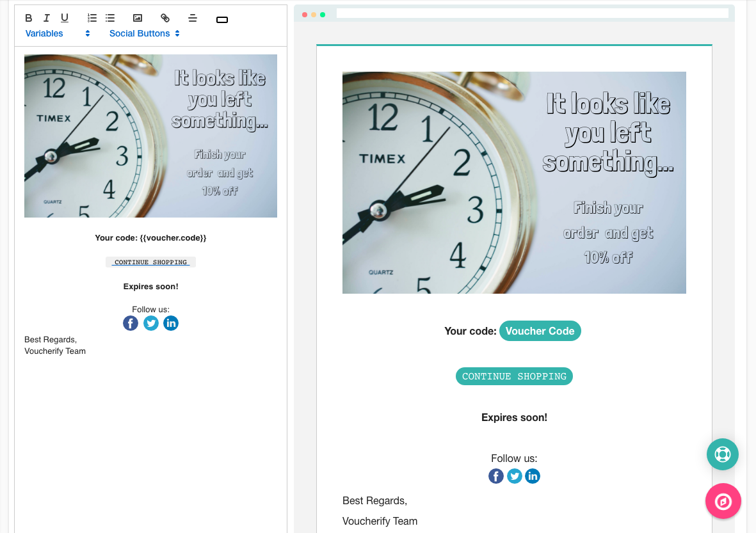Insert a bulleted list
Image resolution: width=756 pixels, height=533 pixels.
click(110, 18)
